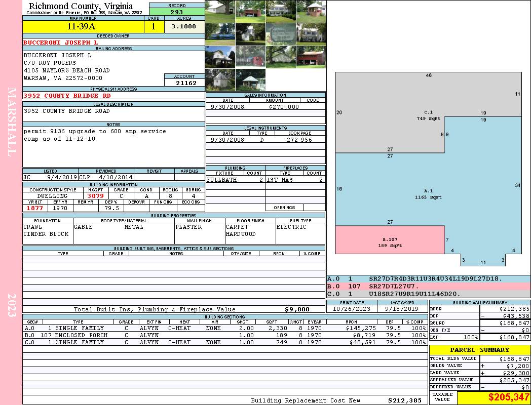Select print date 10/26/2023
Viewport: 532px width, 405px height.
[352, 309]
